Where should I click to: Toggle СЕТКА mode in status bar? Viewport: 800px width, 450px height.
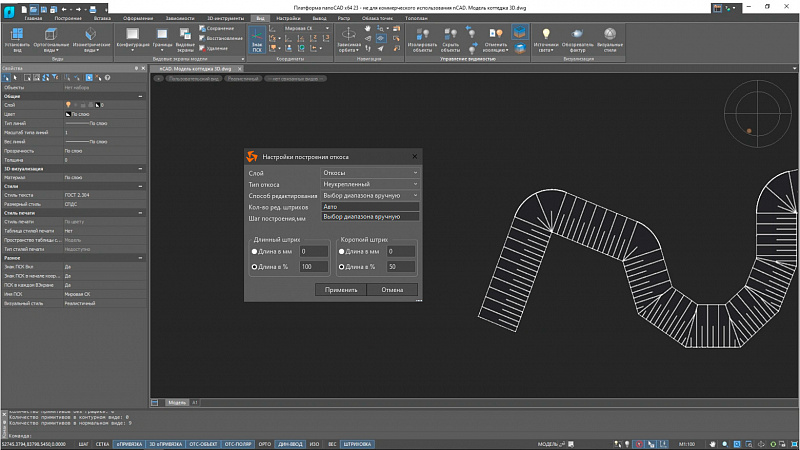pyautogui.click(x=102, y=444)
